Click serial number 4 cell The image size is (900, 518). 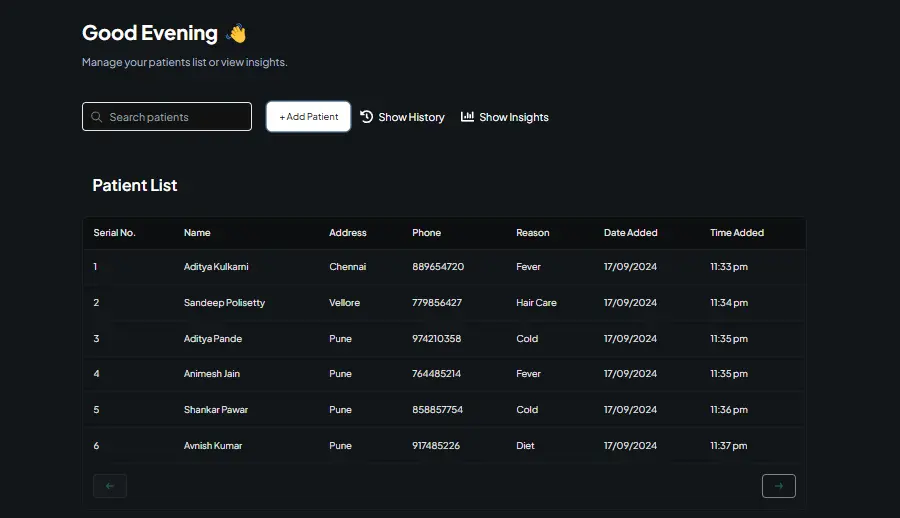click(96, 374)
